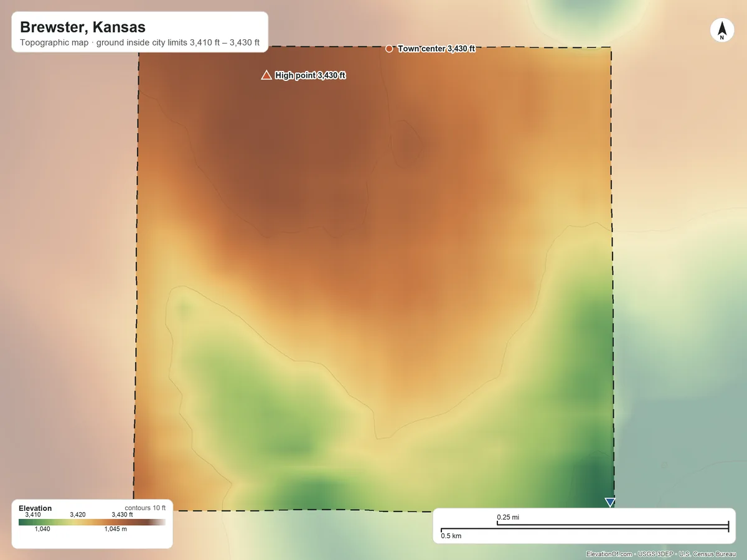Image resolution: width=747 pixels, height=560 pixels.
Task: Click the north arrow compass icon
Action: pos(721,30)
